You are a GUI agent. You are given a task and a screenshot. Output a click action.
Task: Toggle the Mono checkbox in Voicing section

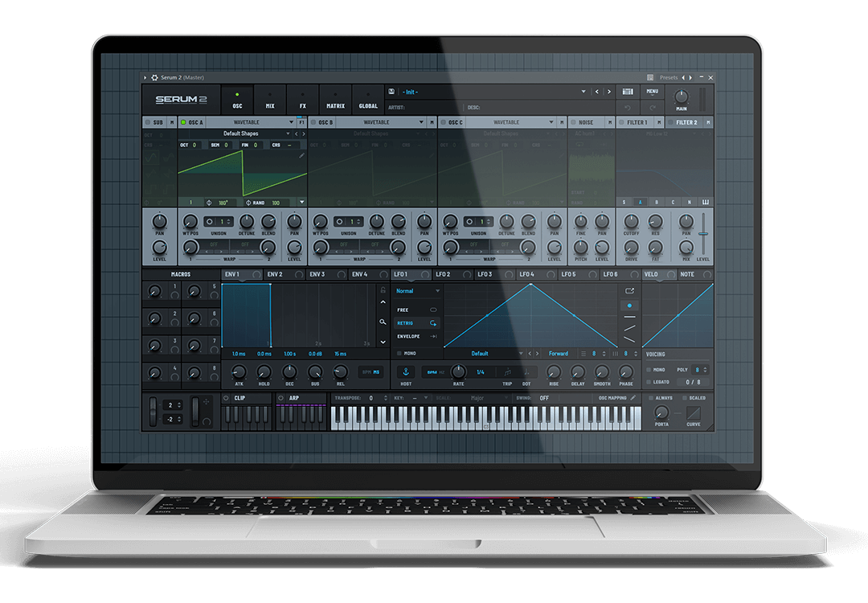click(x=649, y=370)
